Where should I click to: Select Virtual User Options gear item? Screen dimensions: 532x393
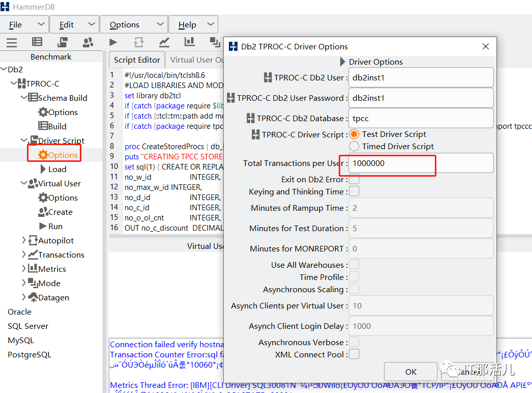(58, 198)
